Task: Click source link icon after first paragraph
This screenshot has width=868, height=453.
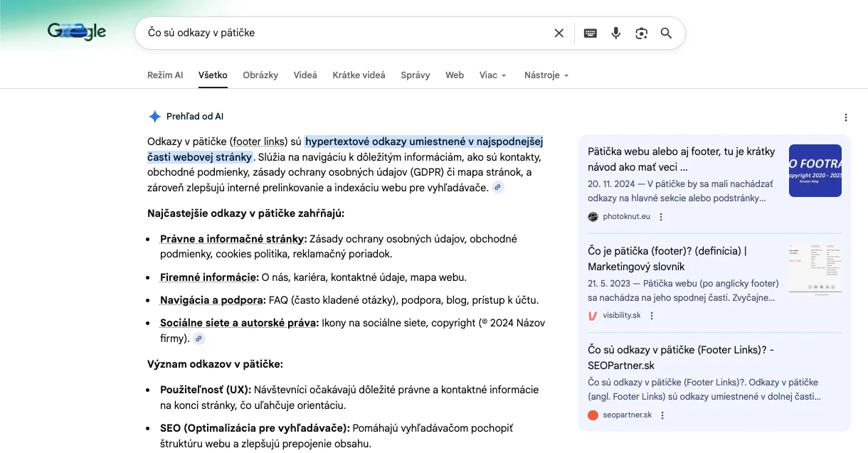Action: tap(498, 188)
